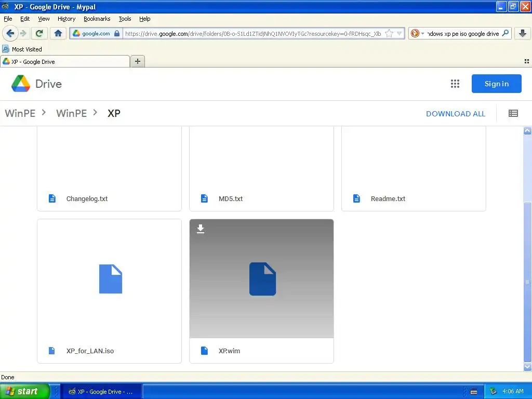The width and height of the screenshot is (532, 399).
Task: Select the XP_for_LAN.iso thumbnail
Action: [x=109, y=278]
